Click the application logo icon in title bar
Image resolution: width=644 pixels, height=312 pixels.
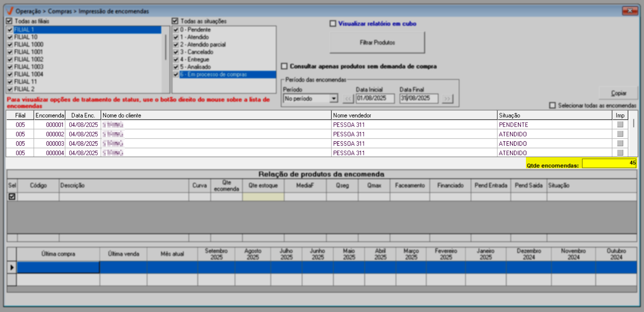coord(10,11)
